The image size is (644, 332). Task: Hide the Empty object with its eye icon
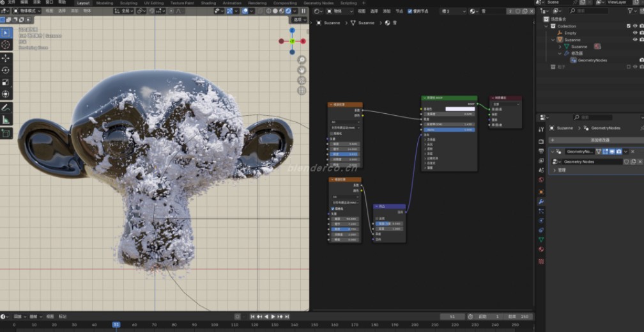pyautogui.click(x=635, y=33)
